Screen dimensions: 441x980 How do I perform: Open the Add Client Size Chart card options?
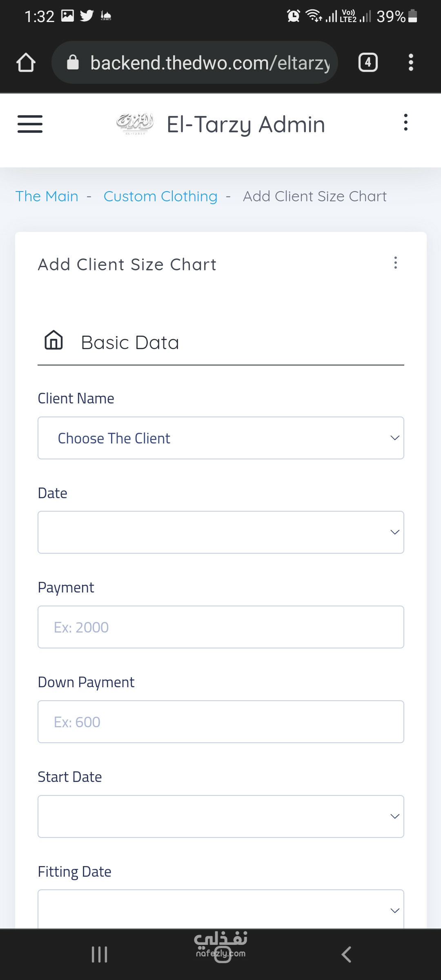pos(395,263)
